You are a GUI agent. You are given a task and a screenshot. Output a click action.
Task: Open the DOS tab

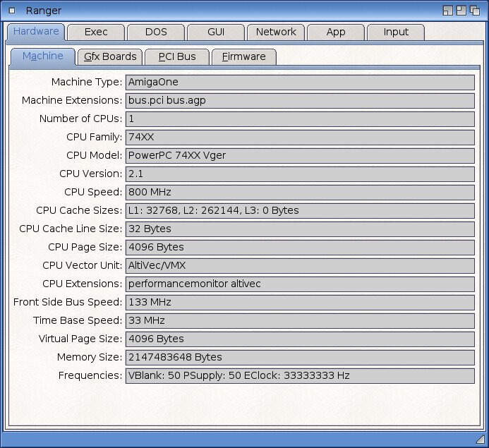tap(156, 32)
